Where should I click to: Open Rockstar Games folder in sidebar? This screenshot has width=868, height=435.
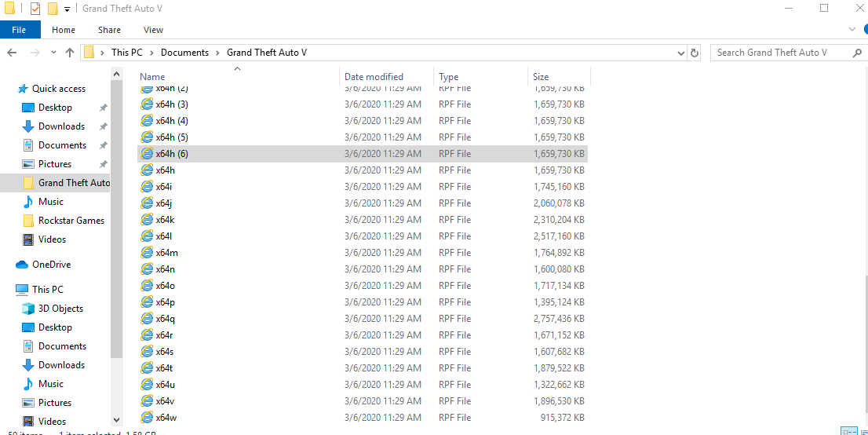pos(71,221)
